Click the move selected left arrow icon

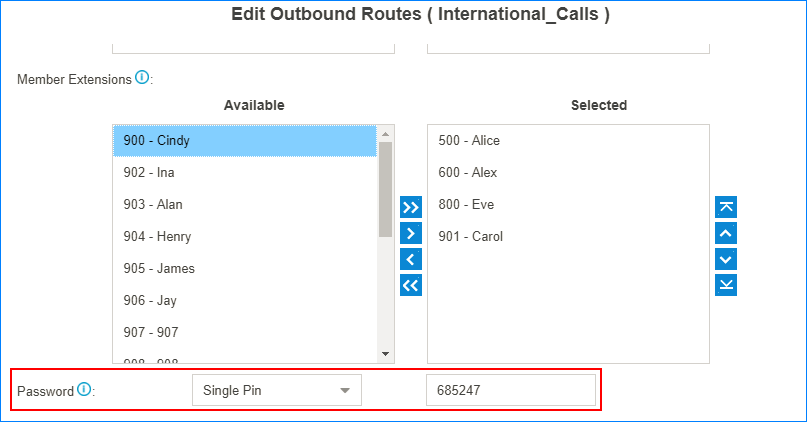pyautogui.click(x=410, y=260)
